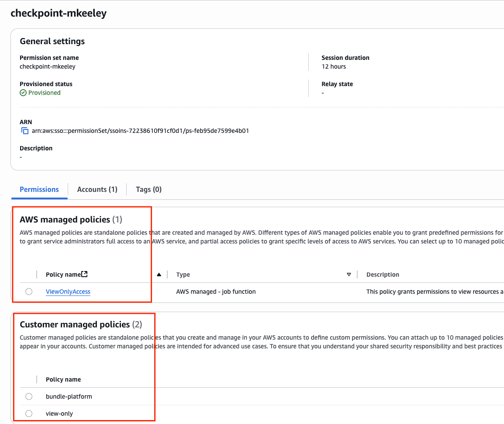Click the Provisioned status text
The image size is (504, 424).
click(x=45, y=93)
